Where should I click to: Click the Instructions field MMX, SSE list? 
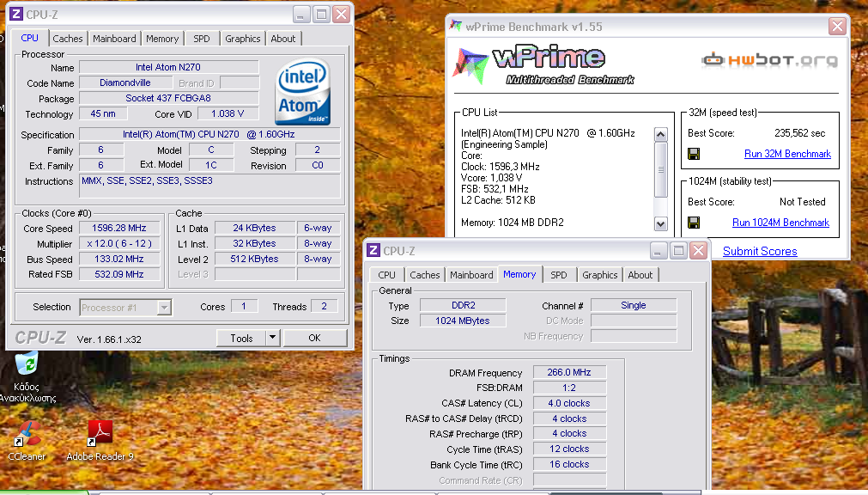209,186
